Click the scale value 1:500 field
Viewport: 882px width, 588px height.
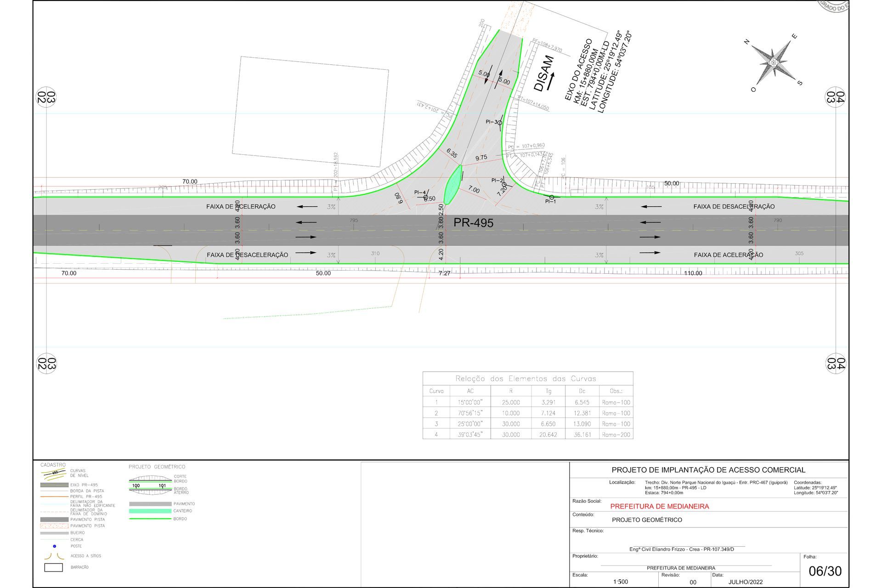pyautogui.click(x=620, y=582)
